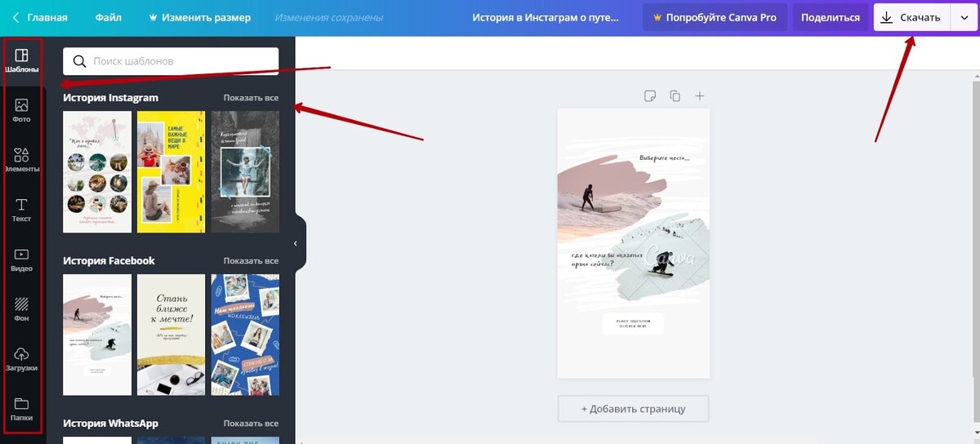Screen dimensions: 980x444
Task: Show all История WhatsApp templates
Action: tap(251, 424)
